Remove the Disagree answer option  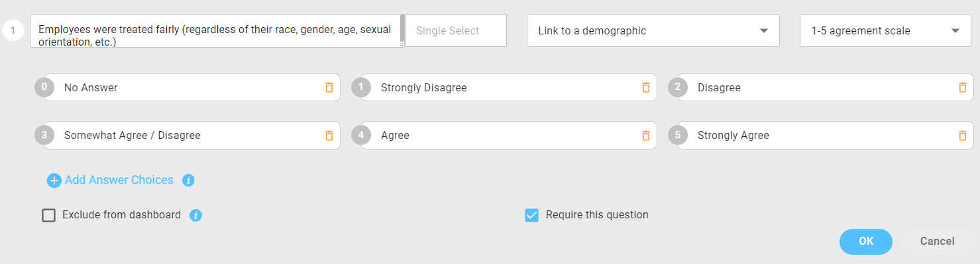(x=962, y=87)
